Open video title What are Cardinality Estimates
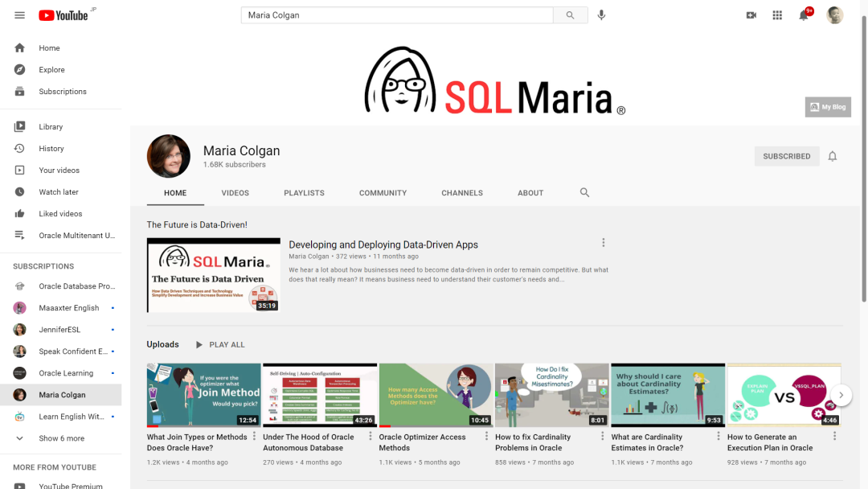The height and width of the screenshot is (489, 868). (647, 442)
